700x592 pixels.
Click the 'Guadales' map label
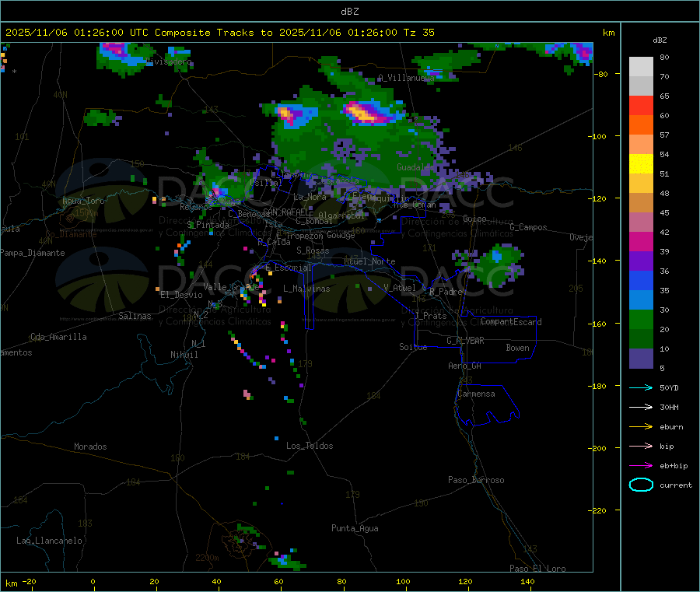click(x=415, y=167)
